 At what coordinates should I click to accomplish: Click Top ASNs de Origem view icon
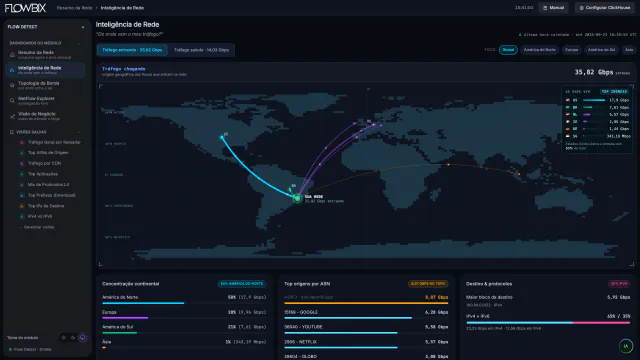pyautogui.click(x=22, y=153)
